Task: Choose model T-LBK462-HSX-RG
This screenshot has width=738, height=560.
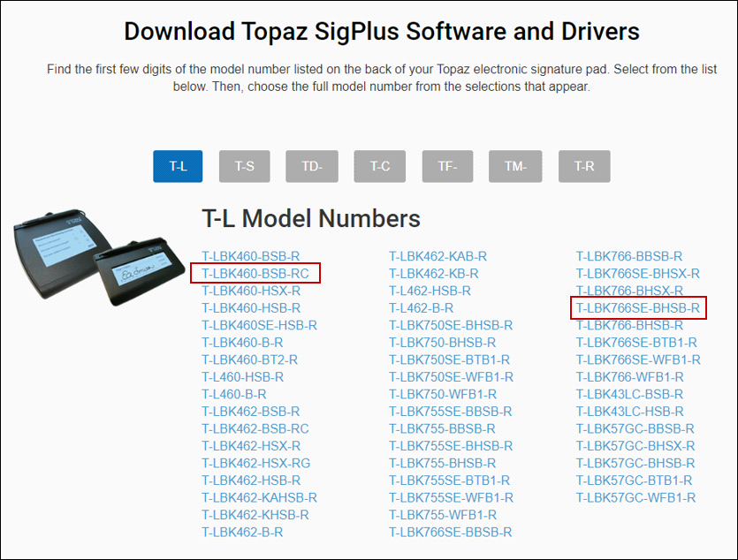Action: pyautogui.click(x=256, y=463)
